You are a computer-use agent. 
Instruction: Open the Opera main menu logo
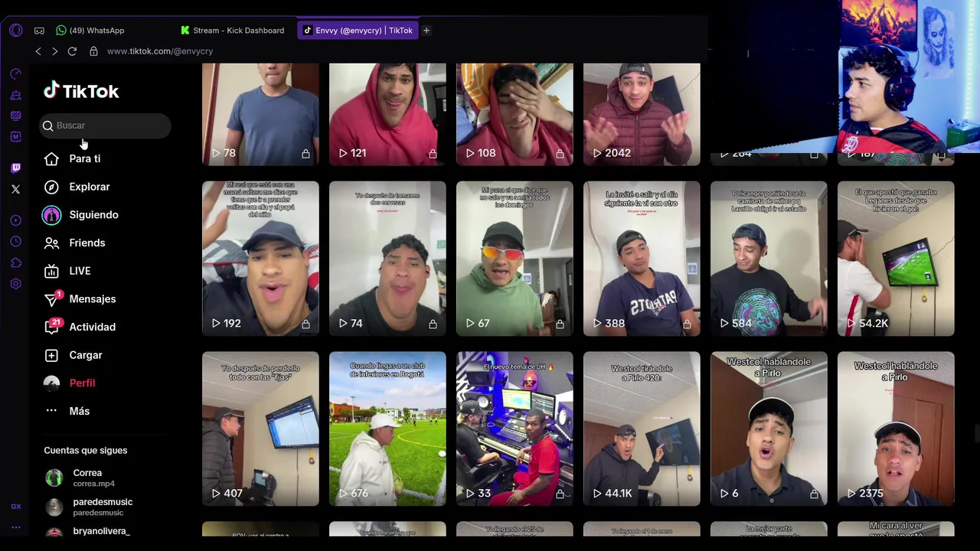tap(16, 31)
